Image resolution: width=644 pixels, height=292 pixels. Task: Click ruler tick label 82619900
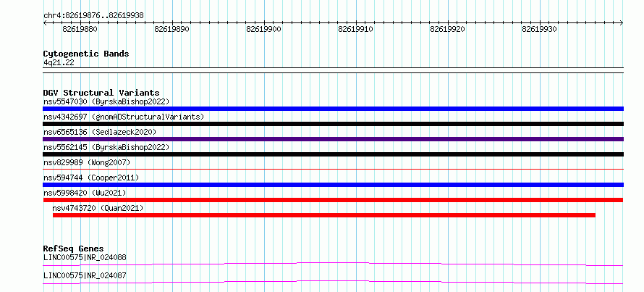coord(263,29)
